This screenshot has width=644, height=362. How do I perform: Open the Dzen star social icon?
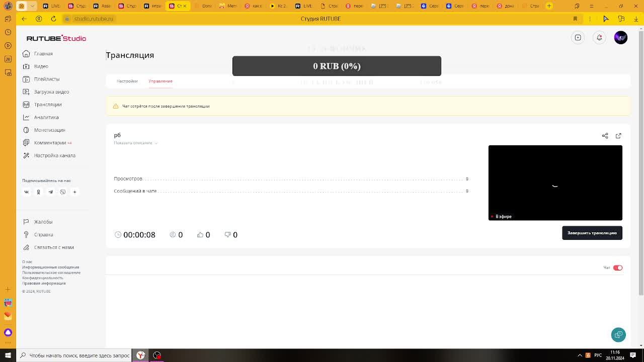pyautogui.click(x=74, y=192)
